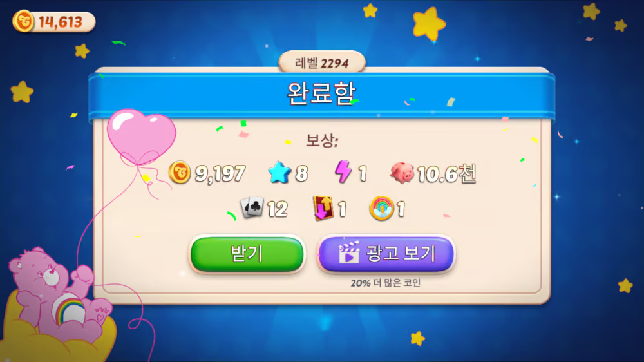Tap the blue star reward icon
644x362 pixels.
coord(279,172)
